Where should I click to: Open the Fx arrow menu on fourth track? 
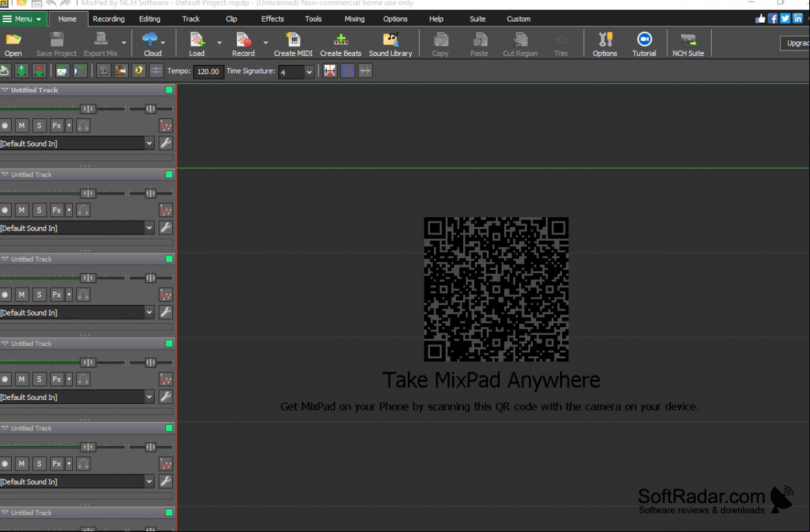pos(69,379)
